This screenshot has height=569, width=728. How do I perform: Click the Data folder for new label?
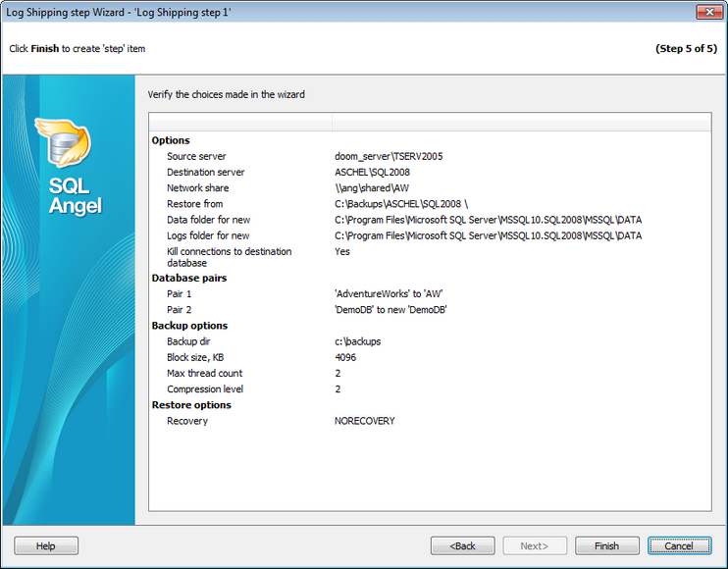(x=208, y=220)
